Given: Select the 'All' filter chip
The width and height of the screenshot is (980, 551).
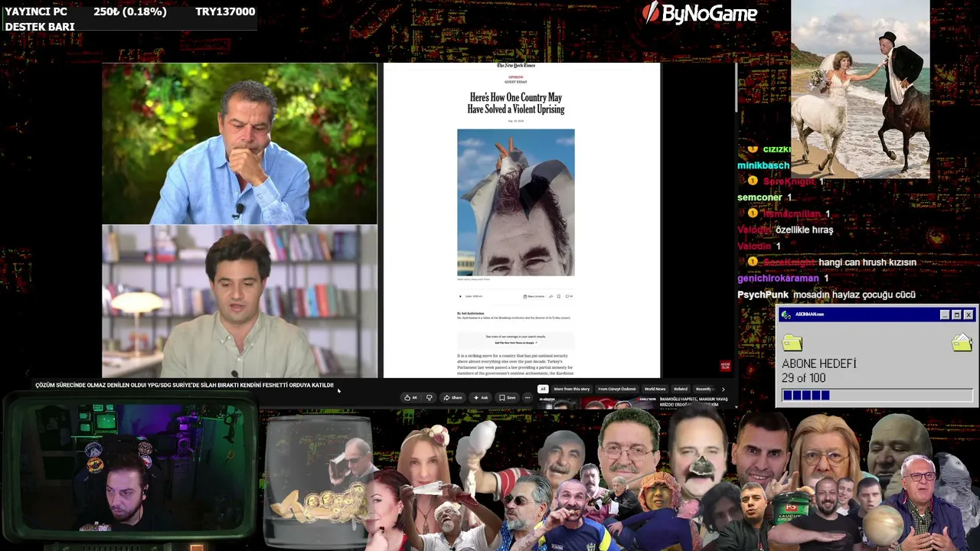Looking at the screenshot, I should click(542, 389).
